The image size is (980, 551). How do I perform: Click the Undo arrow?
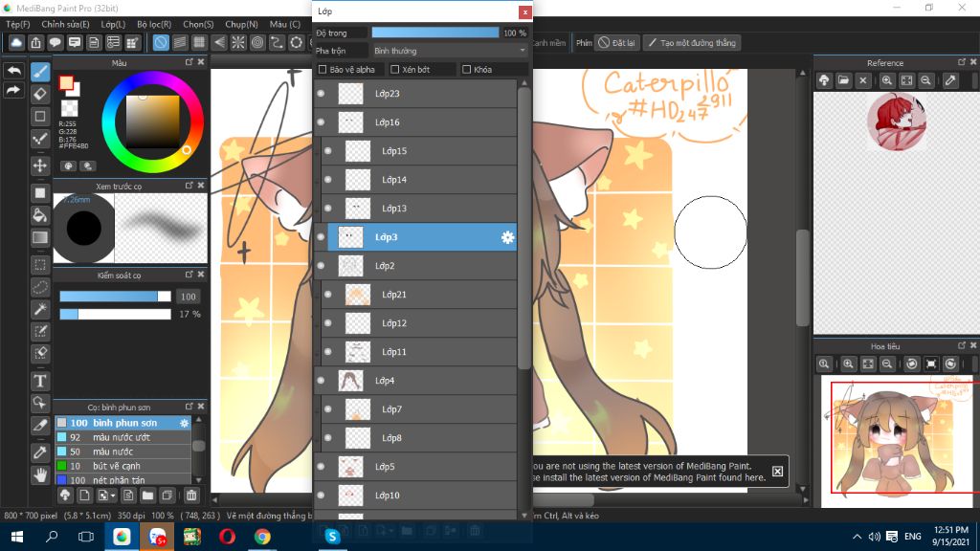[13, 71]
